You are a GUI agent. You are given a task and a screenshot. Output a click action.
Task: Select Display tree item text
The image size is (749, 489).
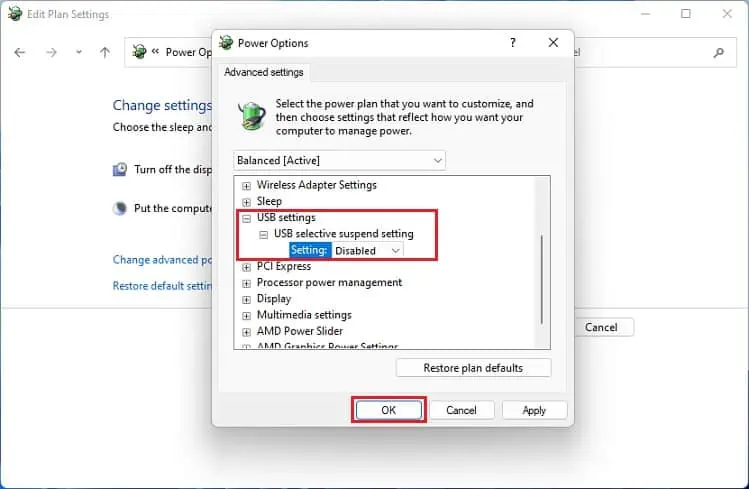274,298
